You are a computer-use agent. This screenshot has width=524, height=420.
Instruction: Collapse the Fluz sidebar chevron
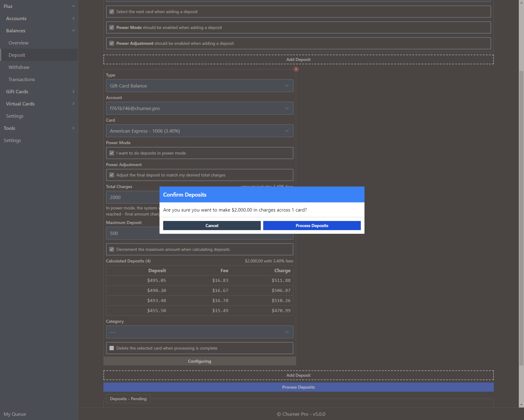(73, 6)
